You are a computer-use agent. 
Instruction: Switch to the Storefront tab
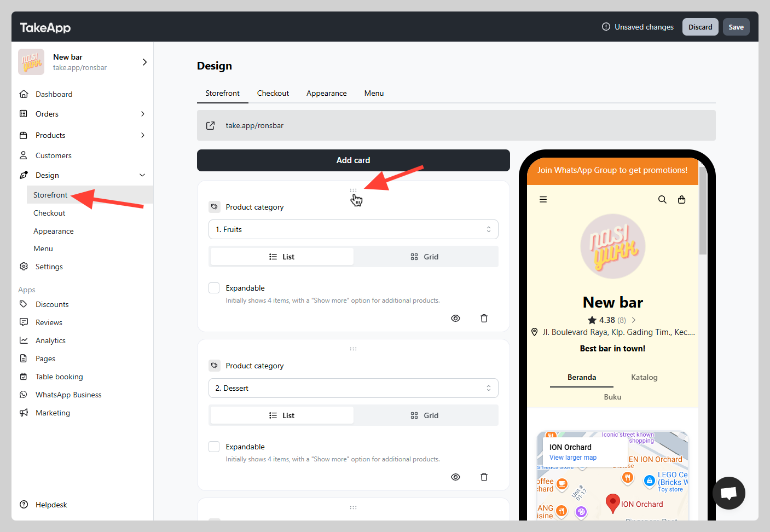[x=223, y=93]
